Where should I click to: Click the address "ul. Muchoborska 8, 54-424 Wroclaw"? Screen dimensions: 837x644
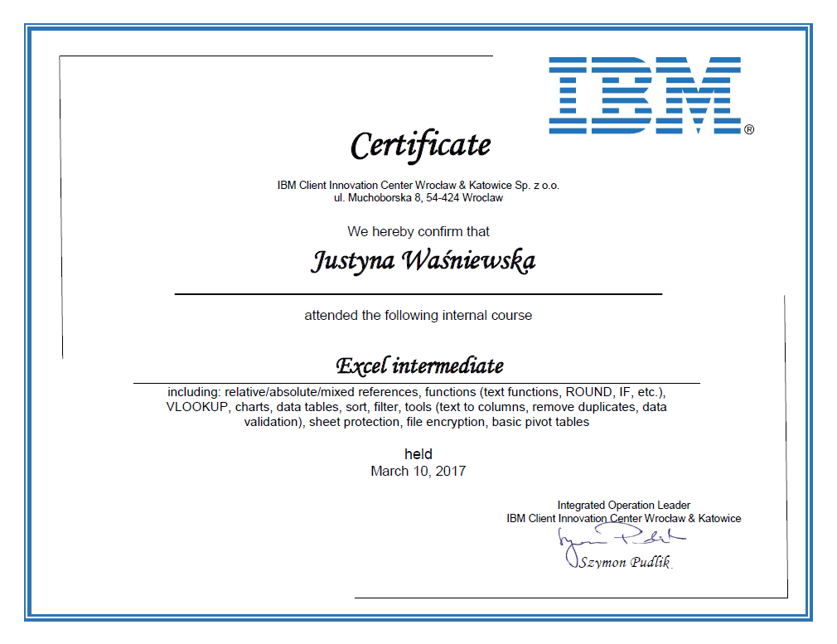point(418,198)
